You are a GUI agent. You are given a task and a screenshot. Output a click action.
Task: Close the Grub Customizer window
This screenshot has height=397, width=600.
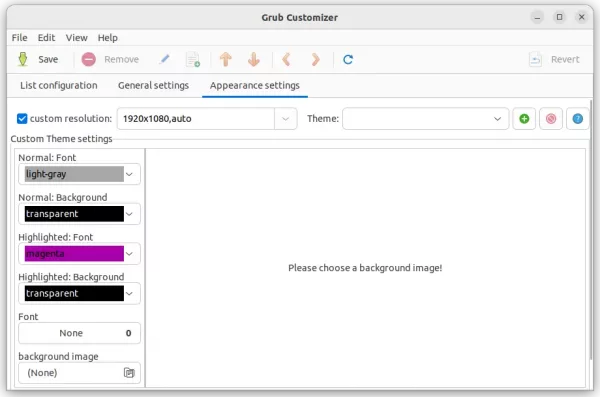tap(582, 17)
